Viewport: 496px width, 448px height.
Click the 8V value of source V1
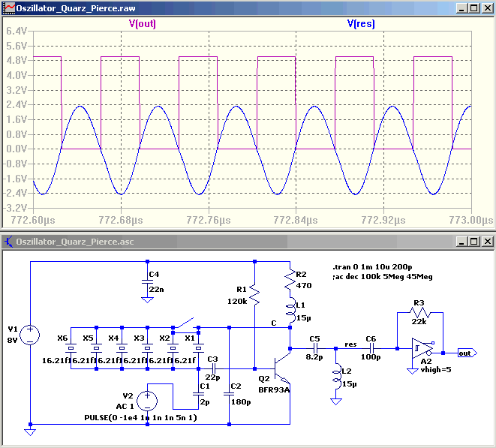click(12, 341)
